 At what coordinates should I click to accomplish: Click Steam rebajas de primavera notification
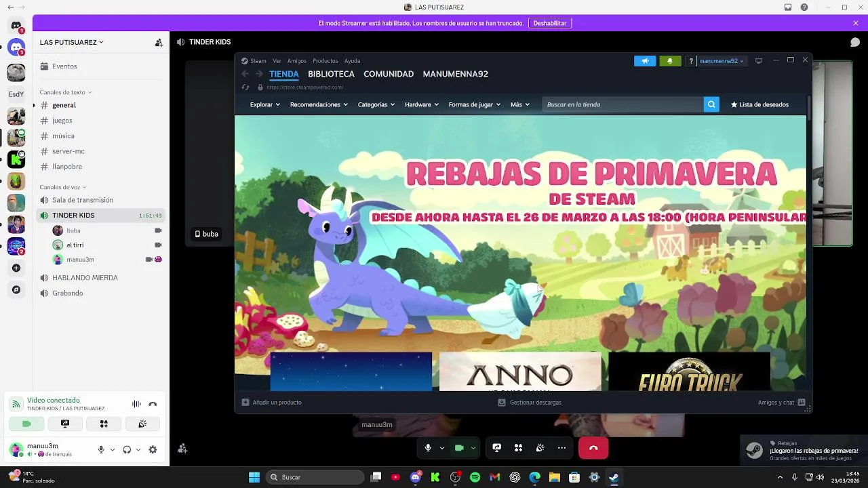pyautogui.click(x=804, y=451)
